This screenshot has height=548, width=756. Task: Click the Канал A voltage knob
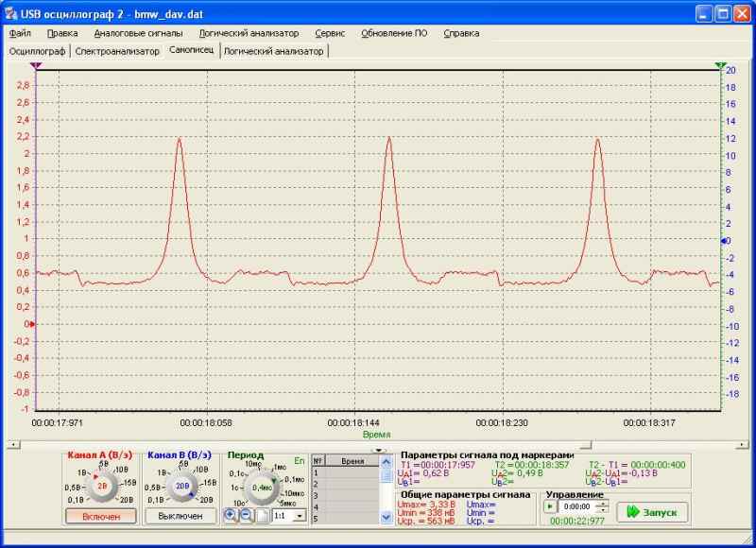(102, 486)
